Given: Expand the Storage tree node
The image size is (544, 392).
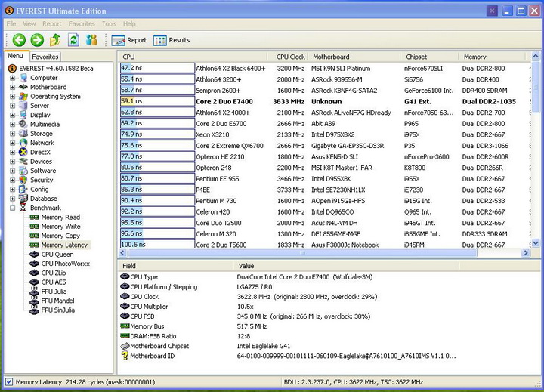Looking at the screenshot, I should 13,134.
